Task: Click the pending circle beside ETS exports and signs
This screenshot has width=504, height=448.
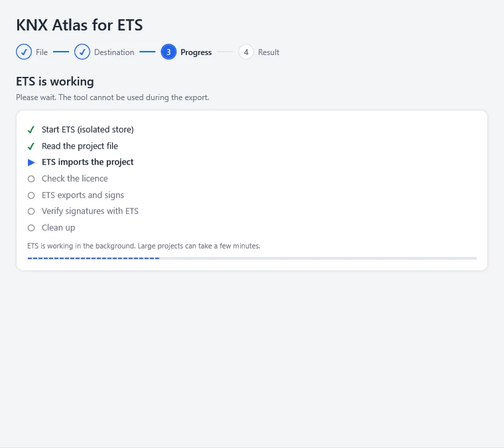Action: click(31, 196)
